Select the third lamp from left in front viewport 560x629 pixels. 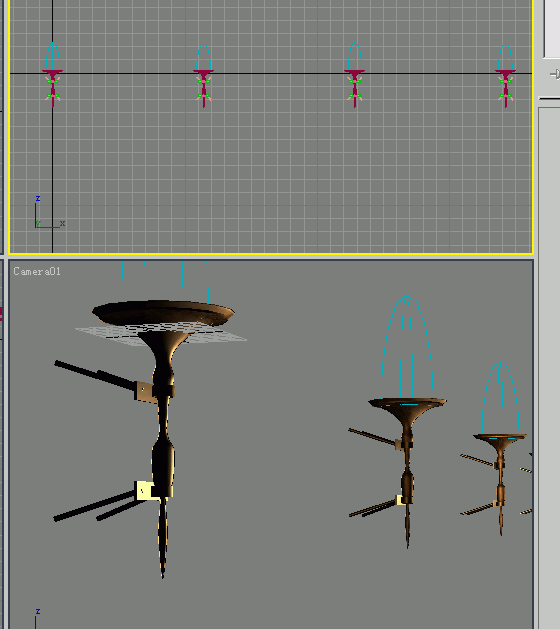355,75
